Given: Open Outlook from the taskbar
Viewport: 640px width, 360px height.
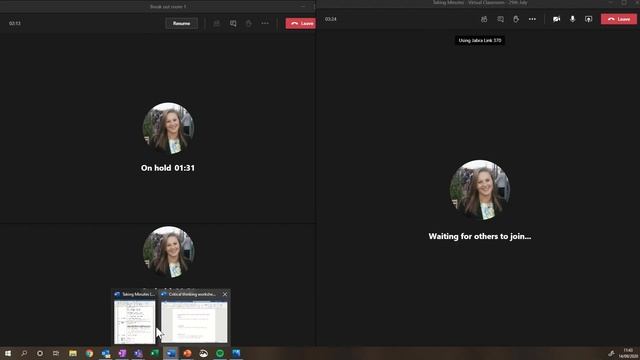Looking at the screenshot, I should [106, 353].
